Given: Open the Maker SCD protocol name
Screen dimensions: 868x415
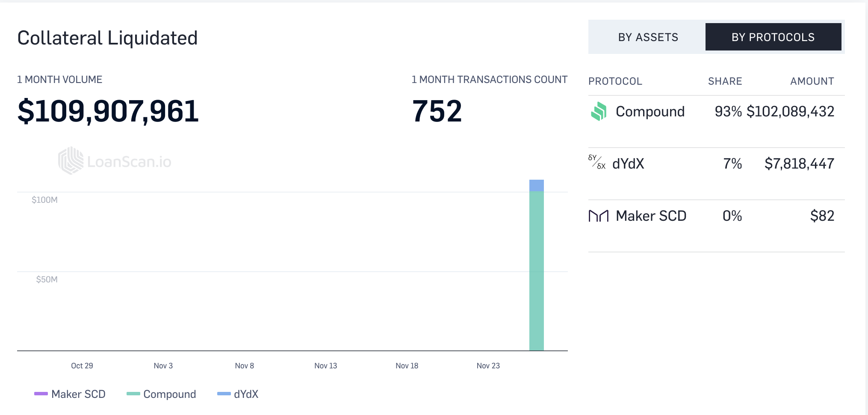Looking at the screenshot, I should point(651,216).
